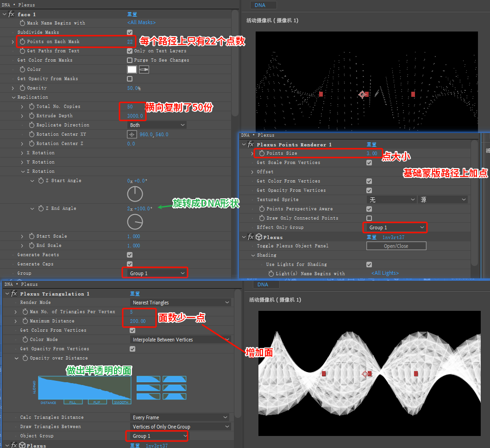Open Group dropdown in face 1 effect
Viewport: 490px width, 448px height.
pyautogui.click(x=157, y=273)
